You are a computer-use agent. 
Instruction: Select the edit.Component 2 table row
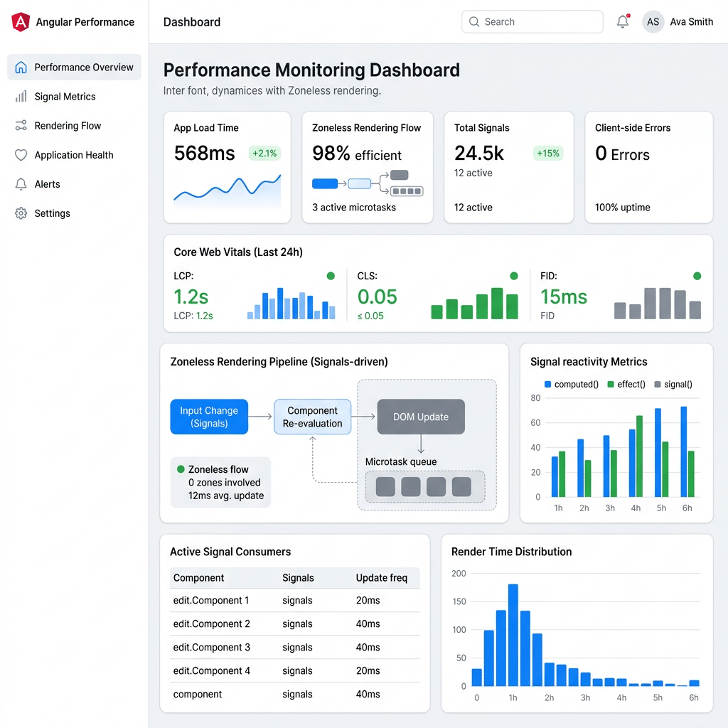coord(295,624)
